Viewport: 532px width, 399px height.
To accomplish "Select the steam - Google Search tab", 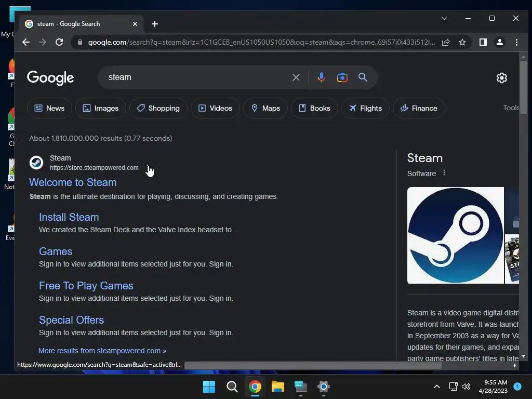I will [79, 24].
